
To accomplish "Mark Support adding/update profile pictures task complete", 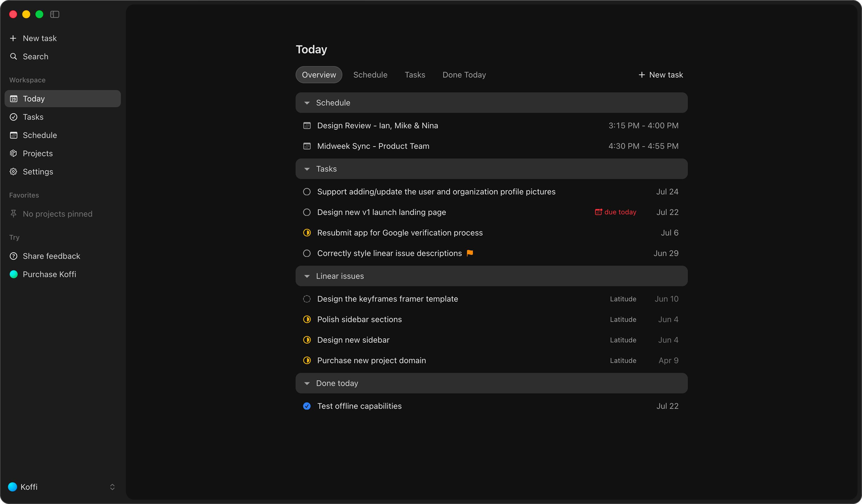I will tap(307, 192).
